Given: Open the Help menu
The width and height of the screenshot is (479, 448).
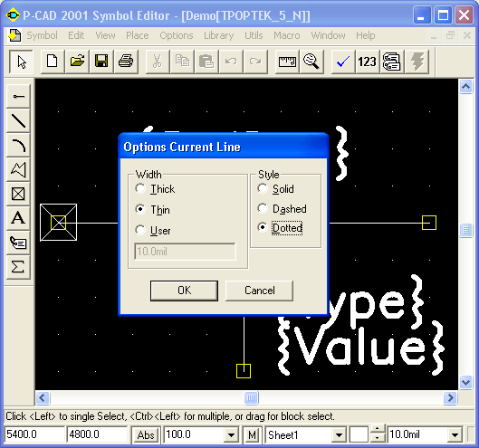Looking at the screenshot, I should point(365,35).
